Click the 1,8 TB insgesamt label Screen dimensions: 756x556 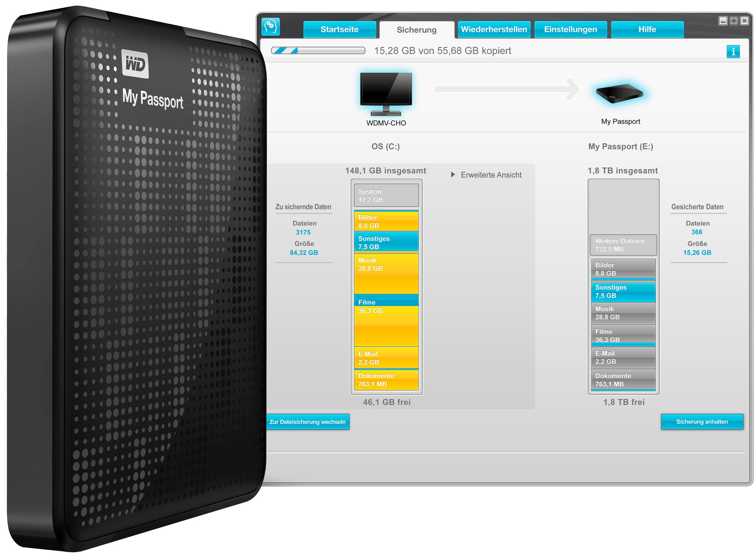[623, 171]
